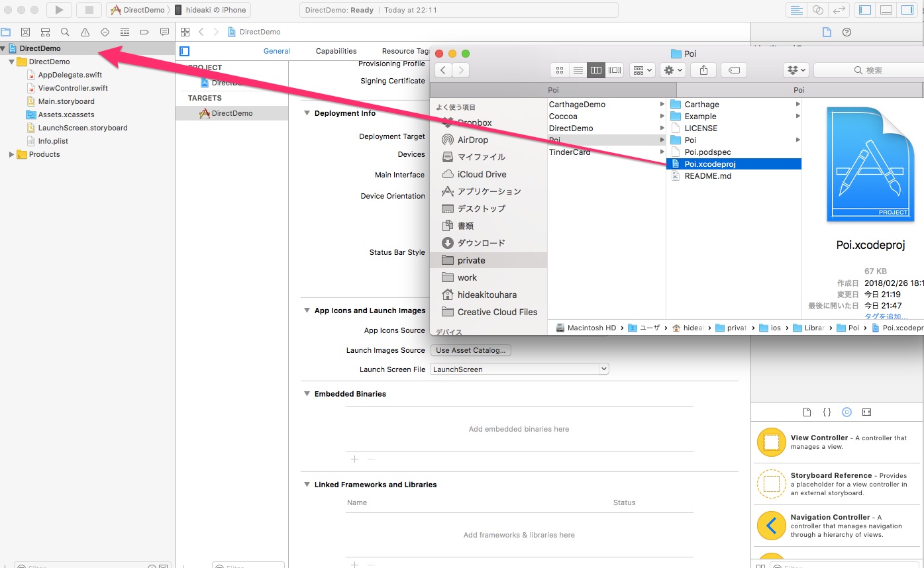Open iCloud Drive in Finder sidebar

click(482, 174)
